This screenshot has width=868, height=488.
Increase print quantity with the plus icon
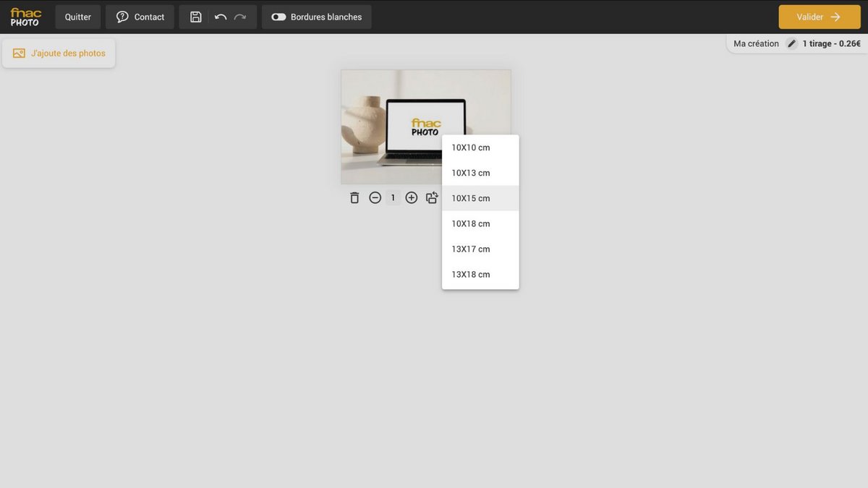click(412, 197)
